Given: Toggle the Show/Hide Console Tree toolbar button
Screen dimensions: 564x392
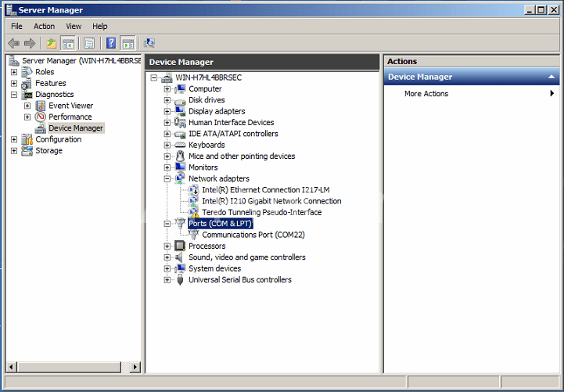Looking at the screenshot, I should [x=68, y=43].
